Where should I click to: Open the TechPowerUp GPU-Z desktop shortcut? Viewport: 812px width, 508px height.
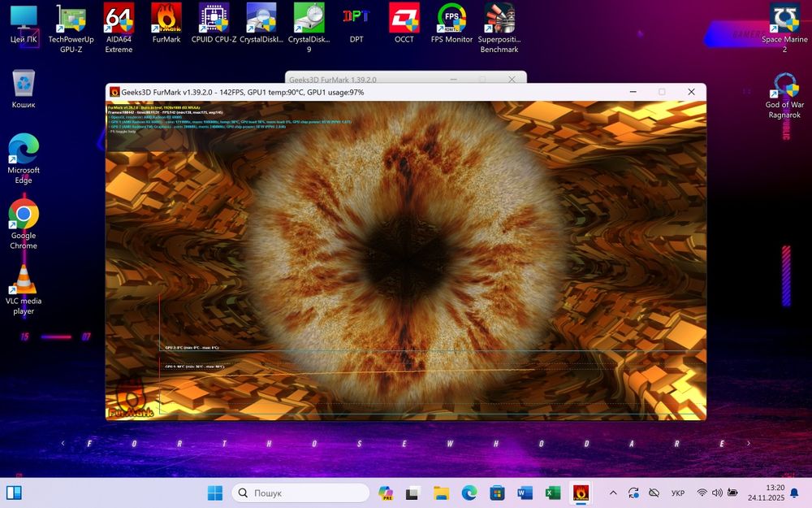click(71, 18)
